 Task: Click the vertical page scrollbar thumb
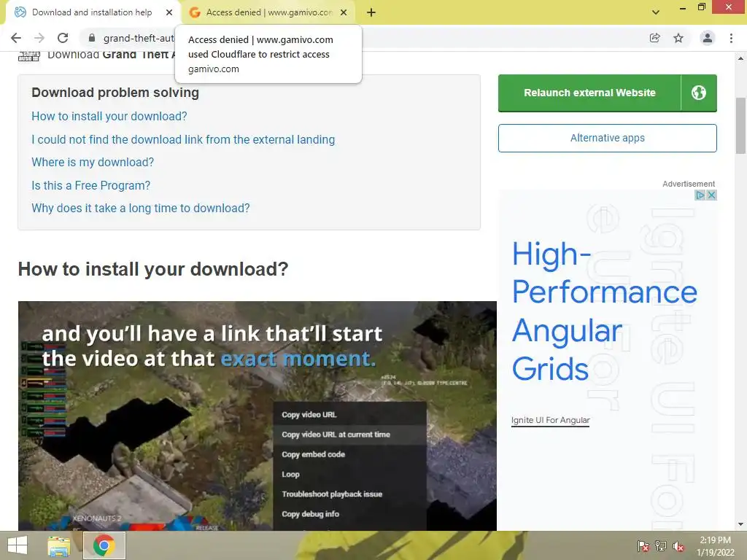[x=740, y=125]
